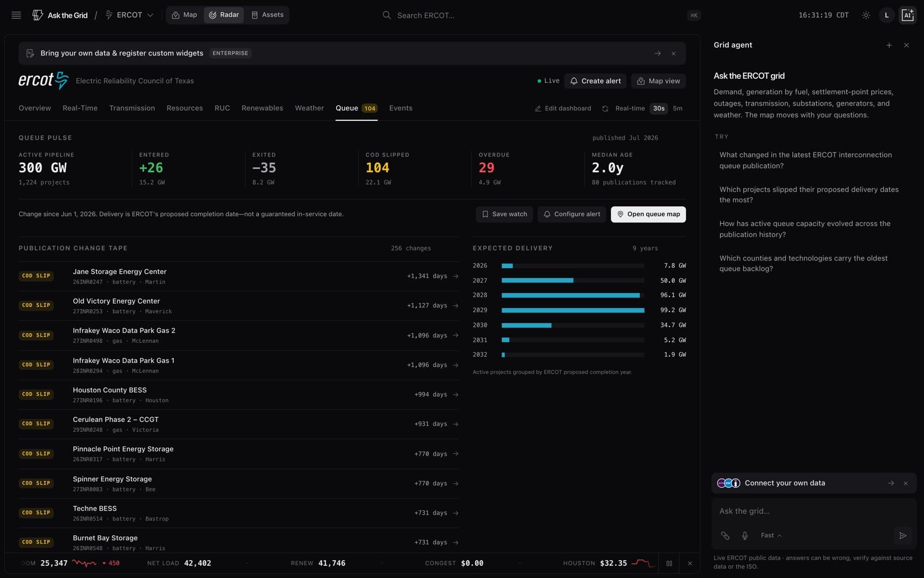Image resolution: width=924 pixels, height=578 pixels.
Task: Open Infrakey Waco Data Park Gas 2 arrow
Action: click(456, 335)
